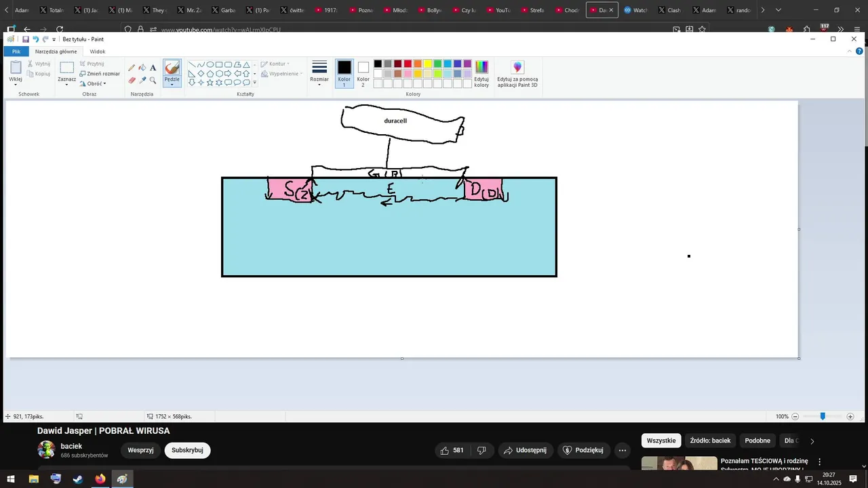The image size is (868, 488).
Task: Open Firefox from the taskbar
Action: pyautogui.click(x=100, y=479)
